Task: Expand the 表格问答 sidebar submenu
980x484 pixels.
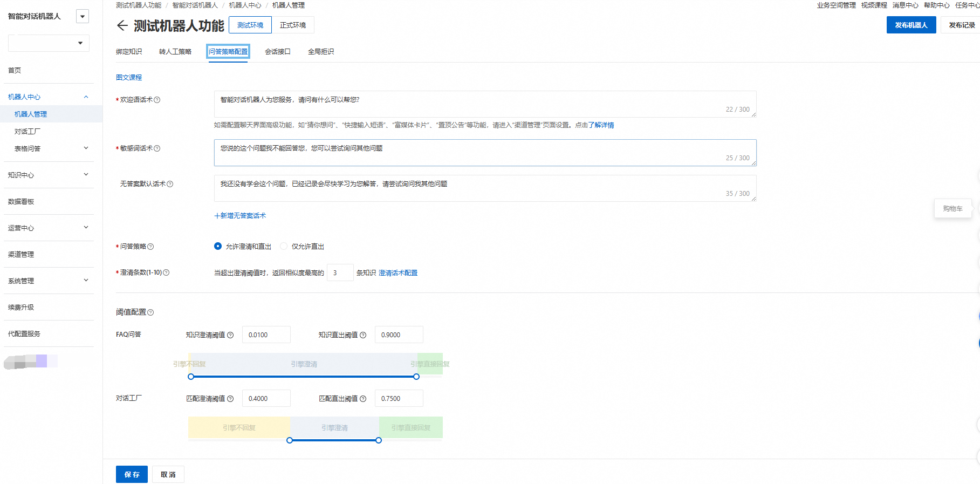Action: pos(86,148)
